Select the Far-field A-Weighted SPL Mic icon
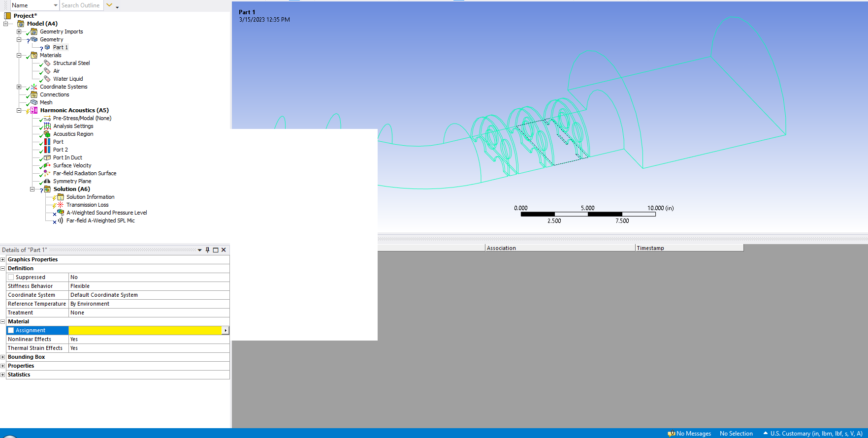Image resolution: width=868 pixels, height=438 pixels. pyautogui.click(x=61, y=220)
